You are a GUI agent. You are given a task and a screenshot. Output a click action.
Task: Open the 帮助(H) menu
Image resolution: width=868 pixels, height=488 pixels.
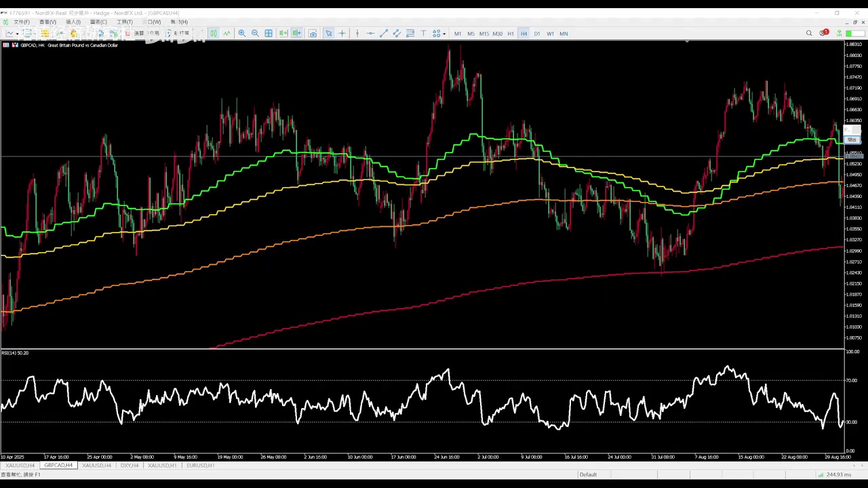(x=180, y=22)
